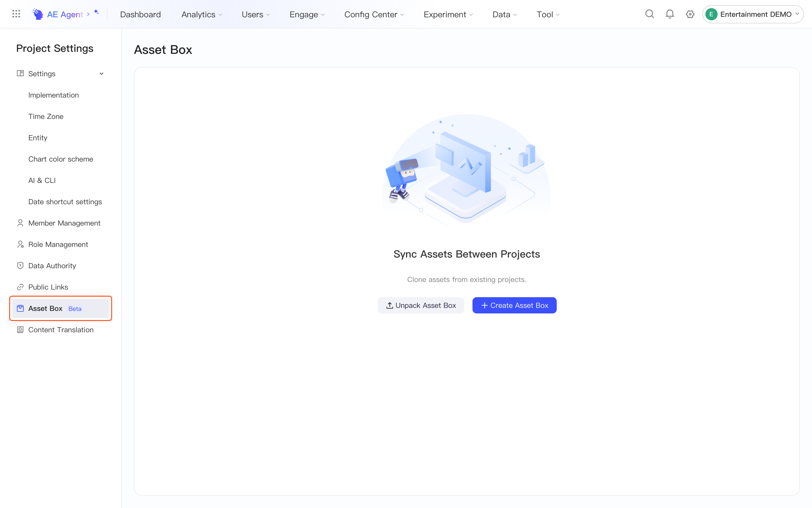Viewport: 812px width, 508px height.
Task: Click the Settings panel icon in sidebar
Action: 20,73
